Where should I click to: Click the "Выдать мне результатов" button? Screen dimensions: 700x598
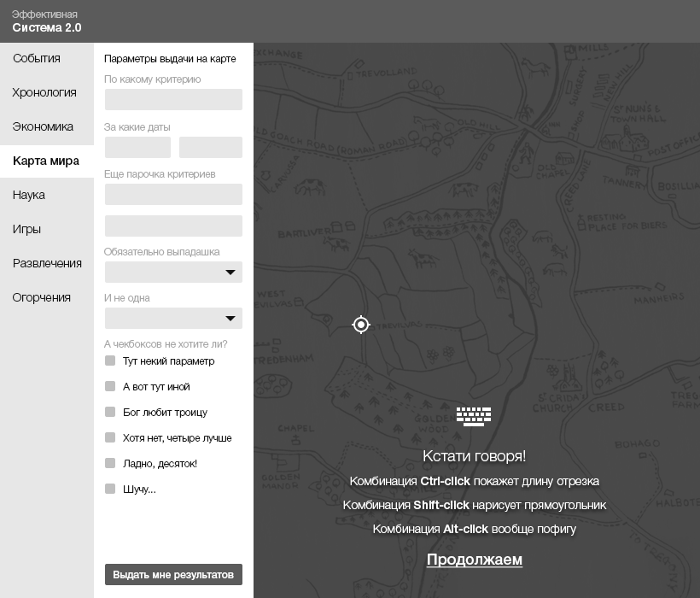coord(173,575)
